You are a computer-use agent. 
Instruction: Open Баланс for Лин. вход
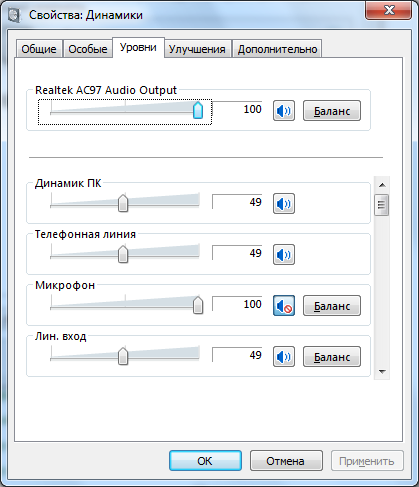(x=332, y=357)
